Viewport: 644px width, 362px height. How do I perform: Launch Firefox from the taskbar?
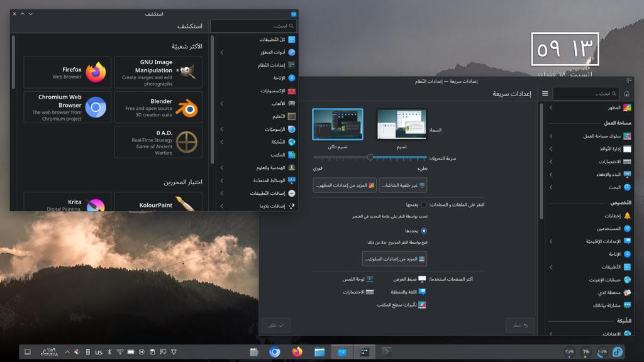(297, 352)
